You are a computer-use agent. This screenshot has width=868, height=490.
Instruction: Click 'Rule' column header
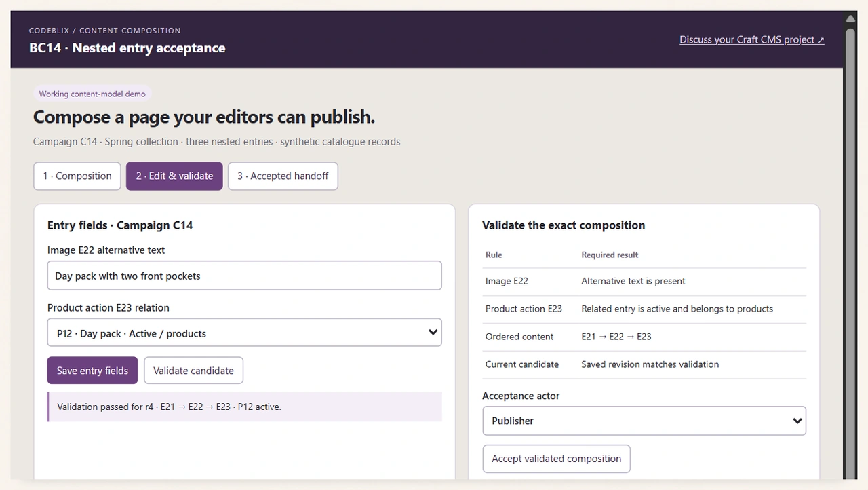coord(494,255)
